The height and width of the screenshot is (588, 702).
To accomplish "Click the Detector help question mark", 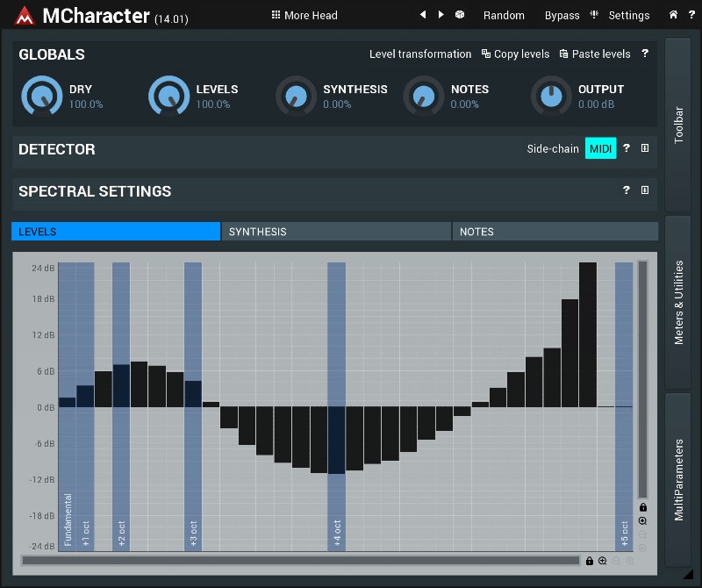I will pyautogui.click(x=627, y=148).
